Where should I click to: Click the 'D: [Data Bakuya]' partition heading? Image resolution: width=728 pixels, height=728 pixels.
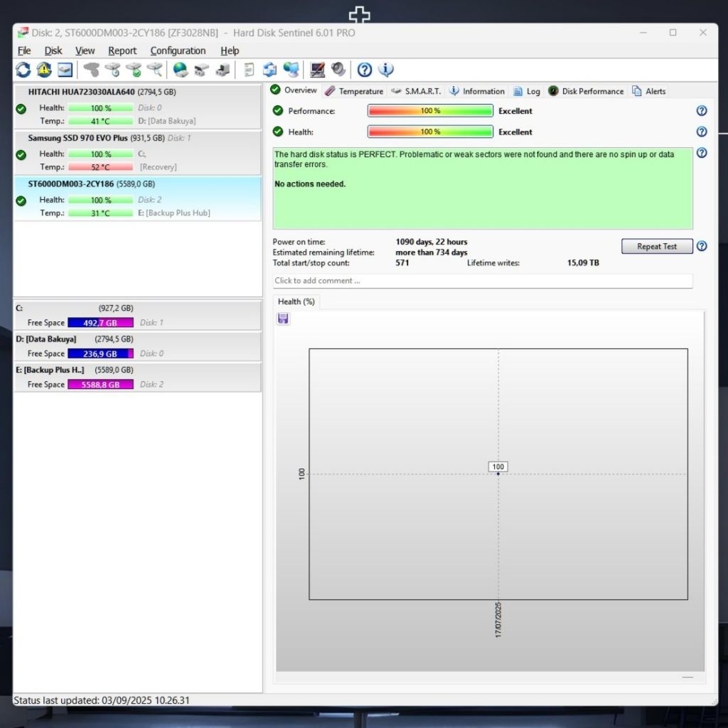[x=46, y=339]
